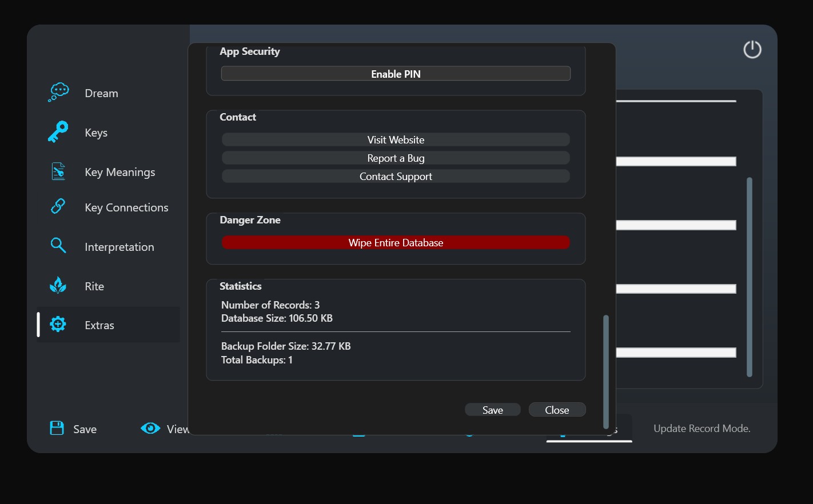The height and width of the screenshot is (504, 813).
Task: Click "Backup Folder Size: 32.77 KB" text
Action: tap(286, 346)
